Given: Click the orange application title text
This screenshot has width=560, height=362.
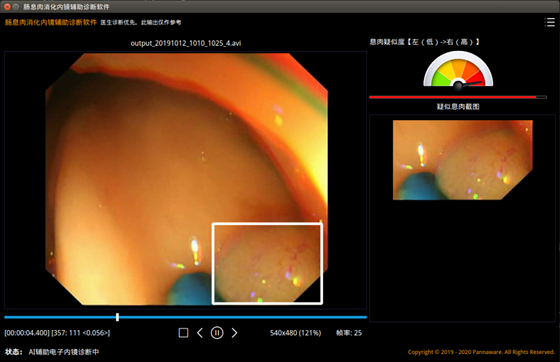Looking at the screenshot, I should coord(51,22).
